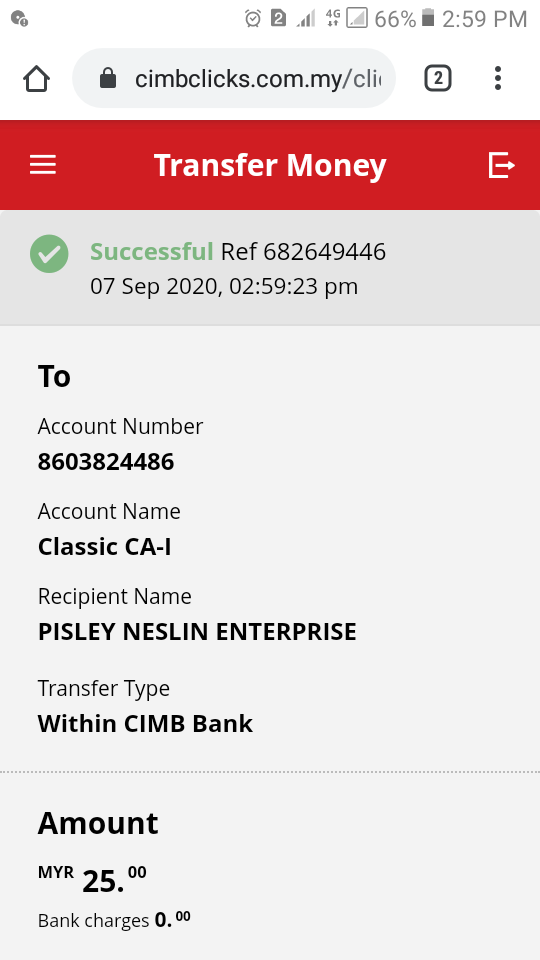Open the tab switcher showing 2 tabs

click(438, 78)
